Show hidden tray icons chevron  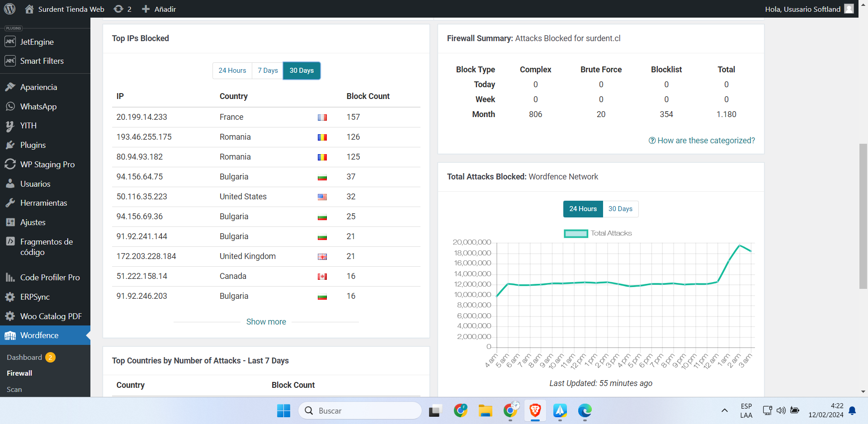pos(724,410)
